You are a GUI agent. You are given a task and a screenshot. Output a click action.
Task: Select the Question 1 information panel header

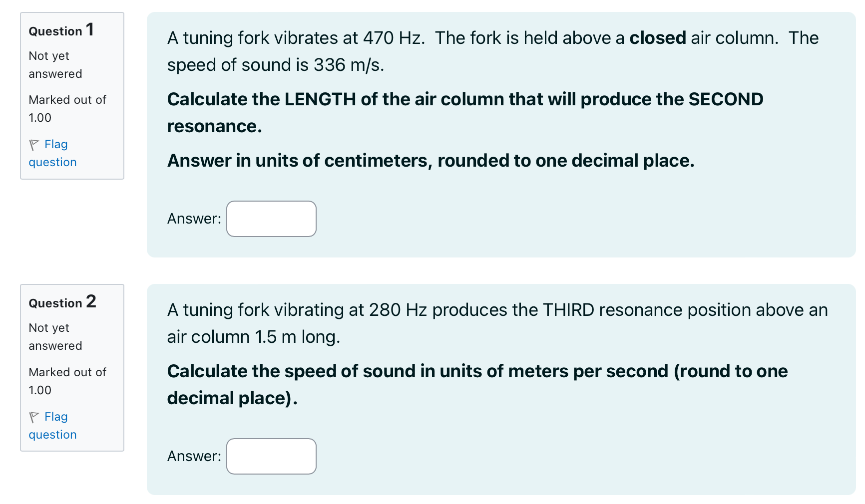click(61, 30)
